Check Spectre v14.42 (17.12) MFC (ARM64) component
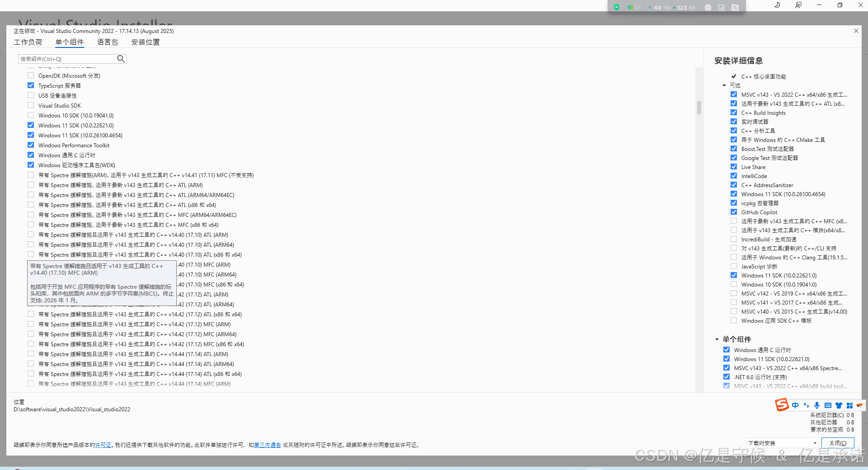The height and width of the screenshot is (470, 868). pos(31,334)
